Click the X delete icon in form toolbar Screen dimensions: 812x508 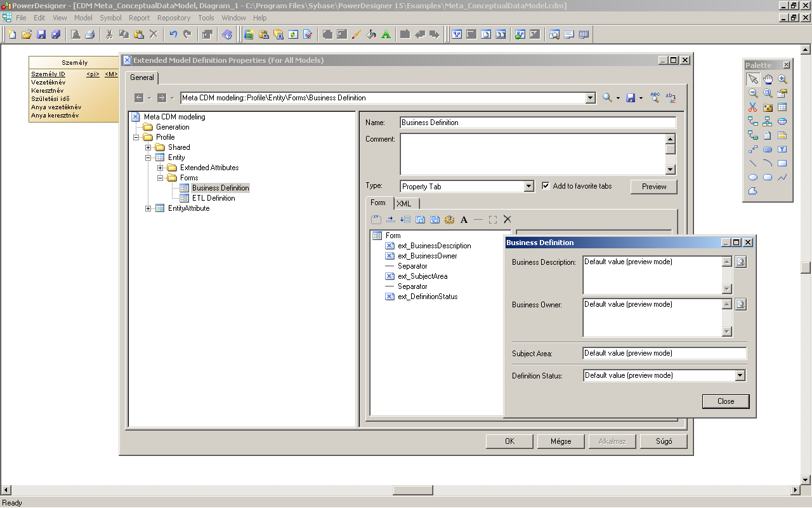point(507,220)
